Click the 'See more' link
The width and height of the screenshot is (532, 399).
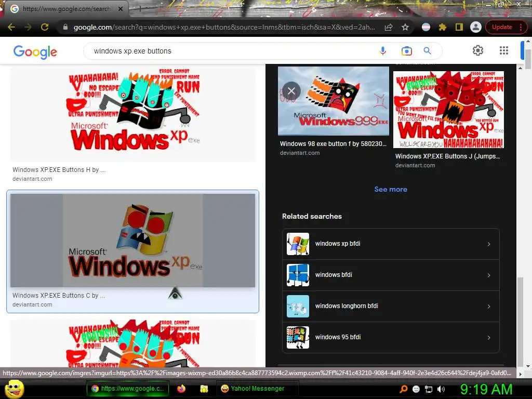pyautogui.click(x=391, y=189)
